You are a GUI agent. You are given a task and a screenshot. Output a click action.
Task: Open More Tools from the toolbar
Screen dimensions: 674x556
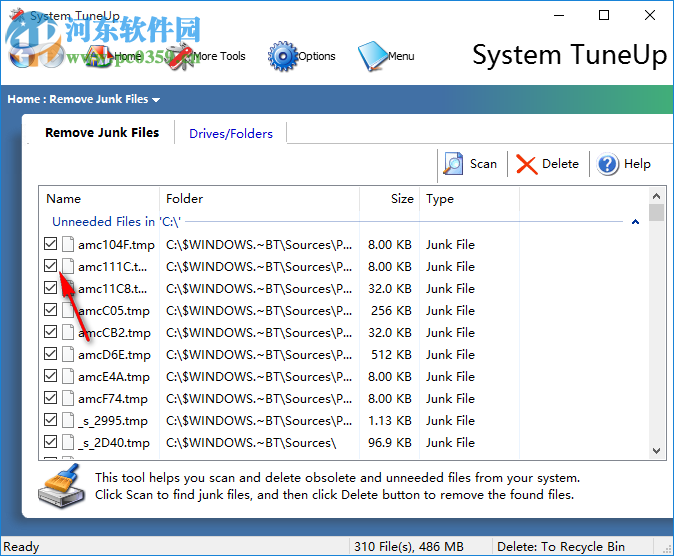(x=180, y=56)
